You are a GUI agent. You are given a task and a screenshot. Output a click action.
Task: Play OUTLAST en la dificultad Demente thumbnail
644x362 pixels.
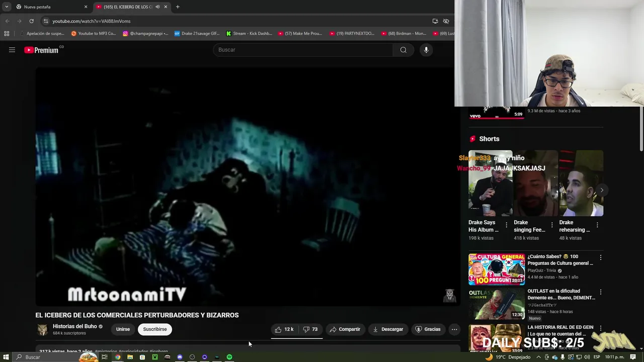click(x=497, y=304)
